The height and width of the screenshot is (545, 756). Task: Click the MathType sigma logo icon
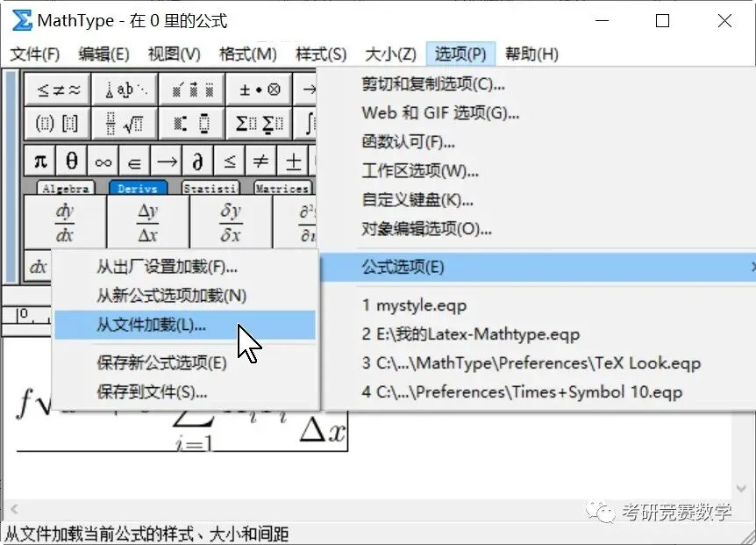[22, 20]
